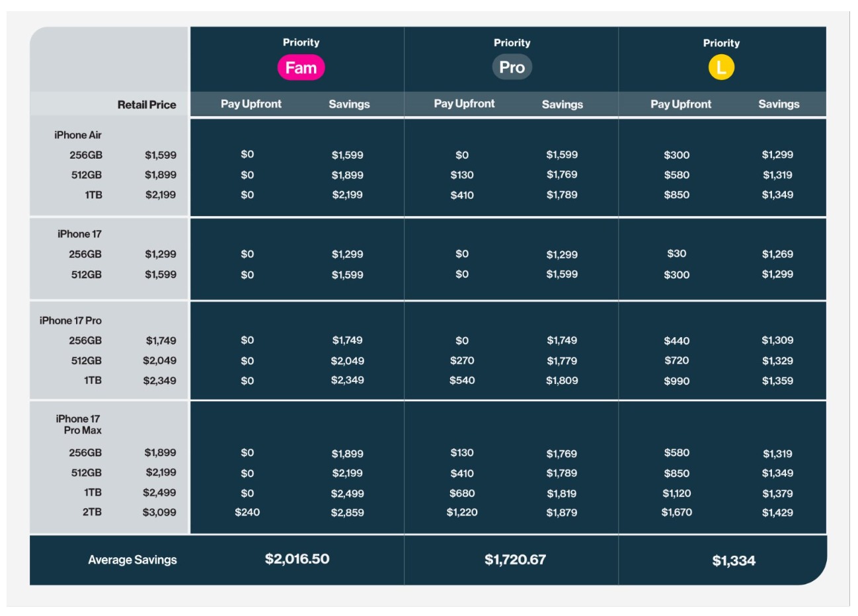Viewport: 858px width, 616px height.
Task: Click the $1,670 Priority L upfront value
Action: 677,512
